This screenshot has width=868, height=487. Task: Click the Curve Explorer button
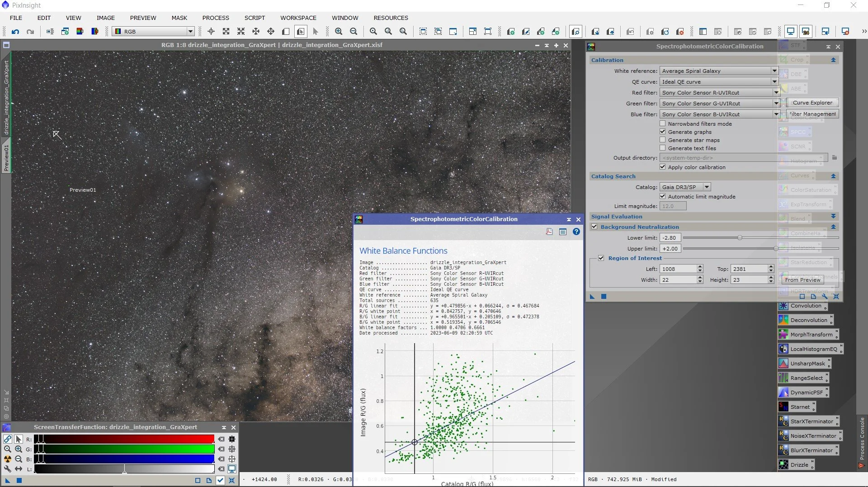point(812,102)
